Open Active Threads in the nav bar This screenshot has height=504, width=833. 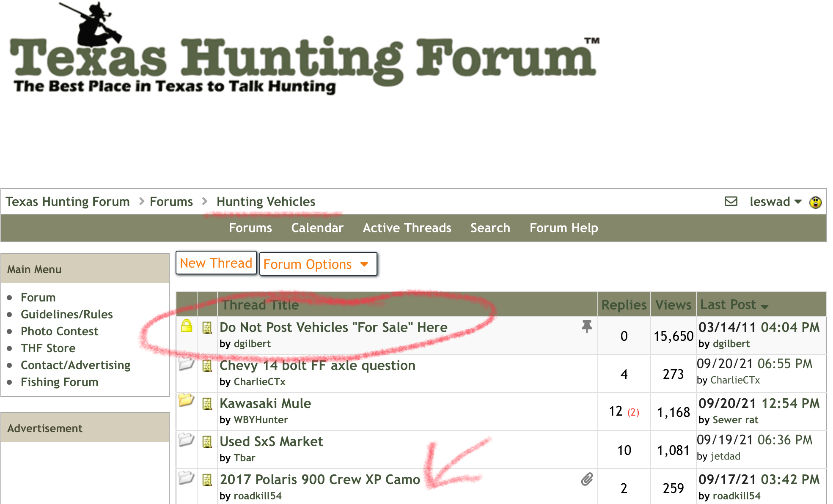tap(407, 228)
